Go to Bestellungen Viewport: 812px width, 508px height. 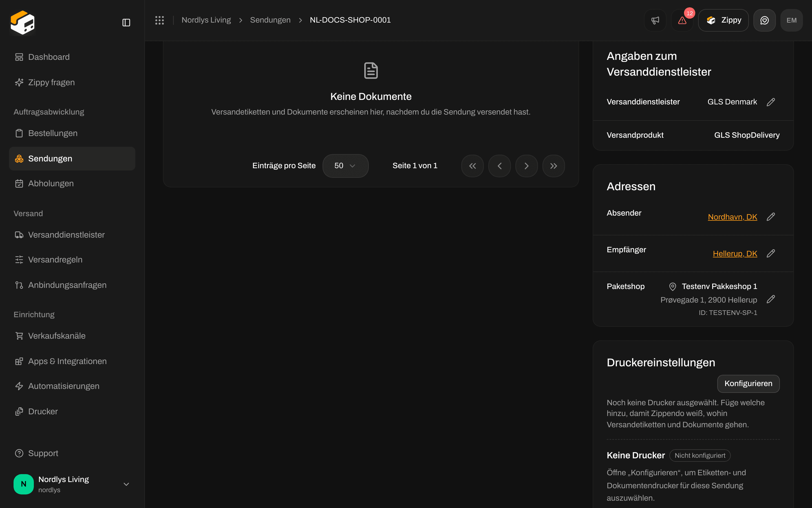click(72, 133)
